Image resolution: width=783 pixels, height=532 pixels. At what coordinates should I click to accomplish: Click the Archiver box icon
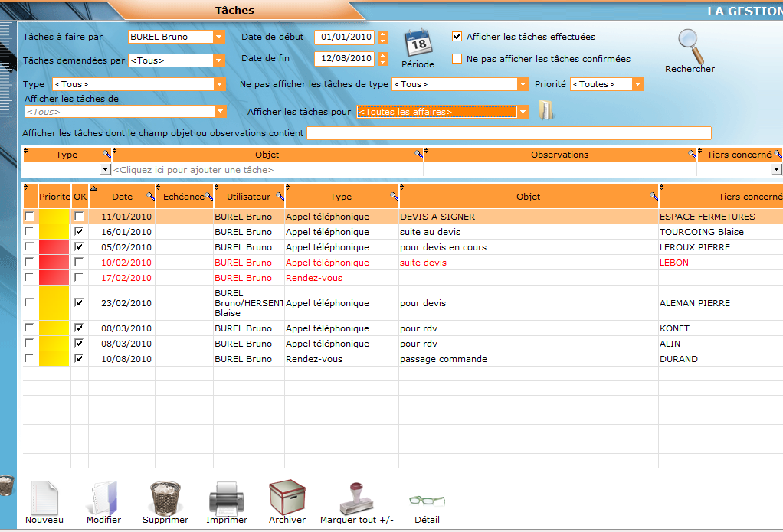pyautogui.click(x=287, y=498)
